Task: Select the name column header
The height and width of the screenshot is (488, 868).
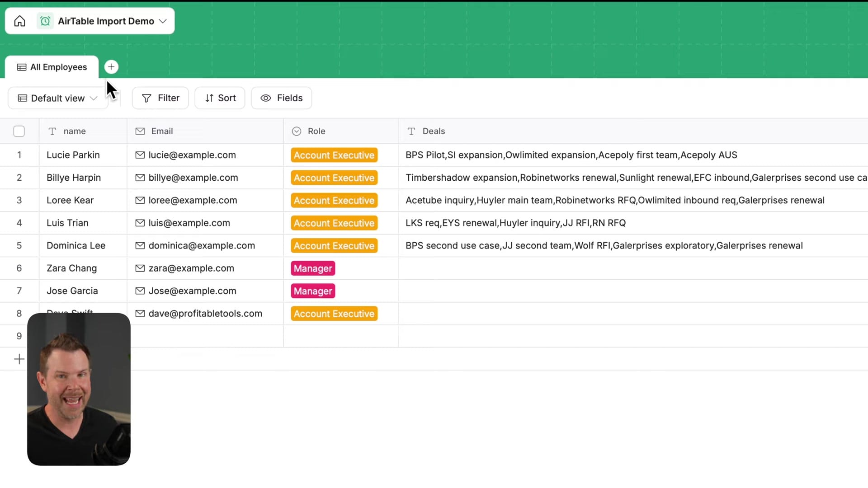Action: (83, 131)
